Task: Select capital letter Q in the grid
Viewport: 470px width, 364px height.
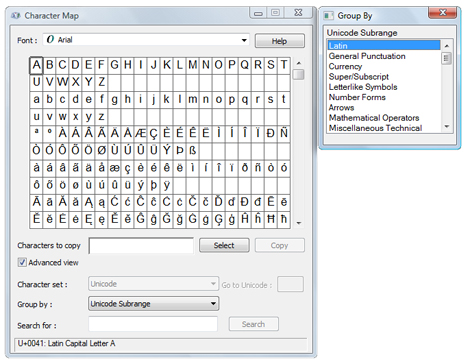Action: 244,65
